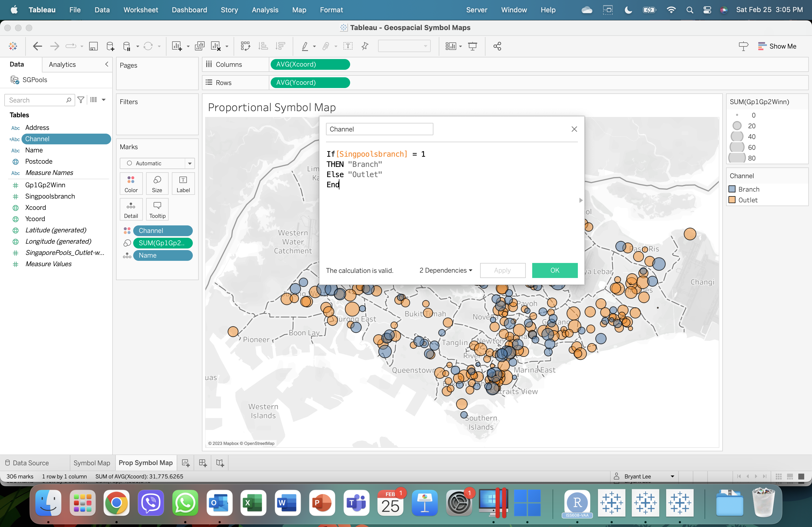Click the New Data Source icon
Image resolution: width=812 pixels, height=527 pixels.
(x=110, y=46)
